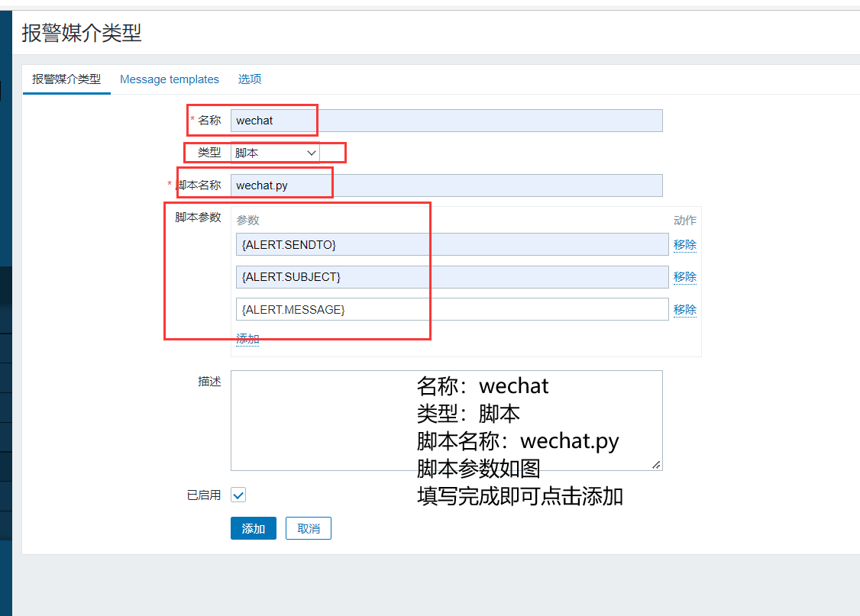
Task: Click the blue 添加 button
Action: [x=254, y=528]
